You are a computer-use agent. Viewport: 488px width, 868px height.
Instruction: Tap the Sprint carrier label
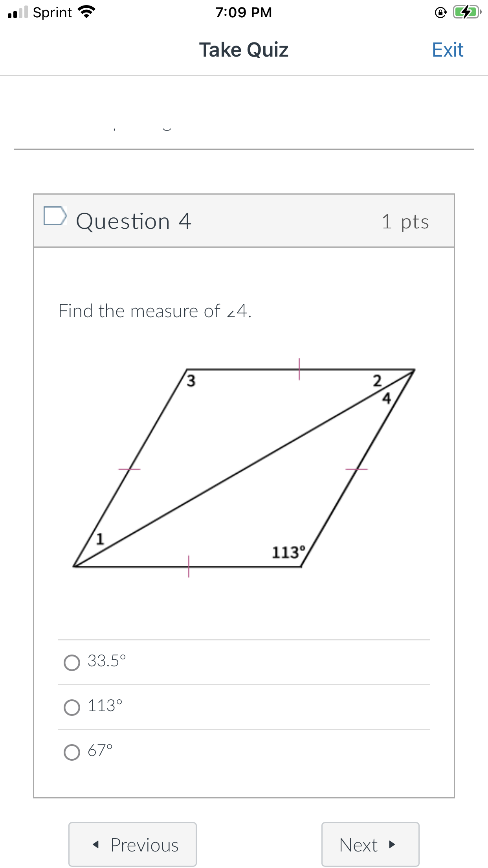pyautogui.click(x=51, y=12)
